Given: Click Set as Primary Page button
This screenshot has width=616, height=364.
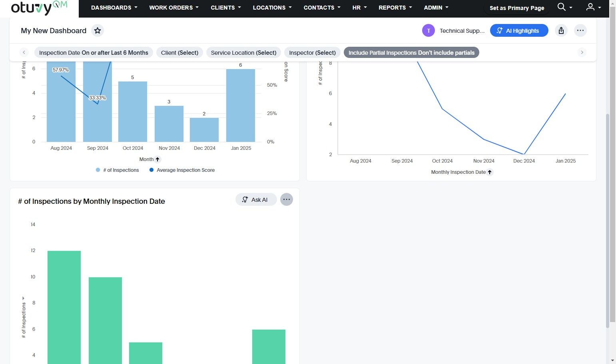Looking at the screenshot, I should coord(517,8).
